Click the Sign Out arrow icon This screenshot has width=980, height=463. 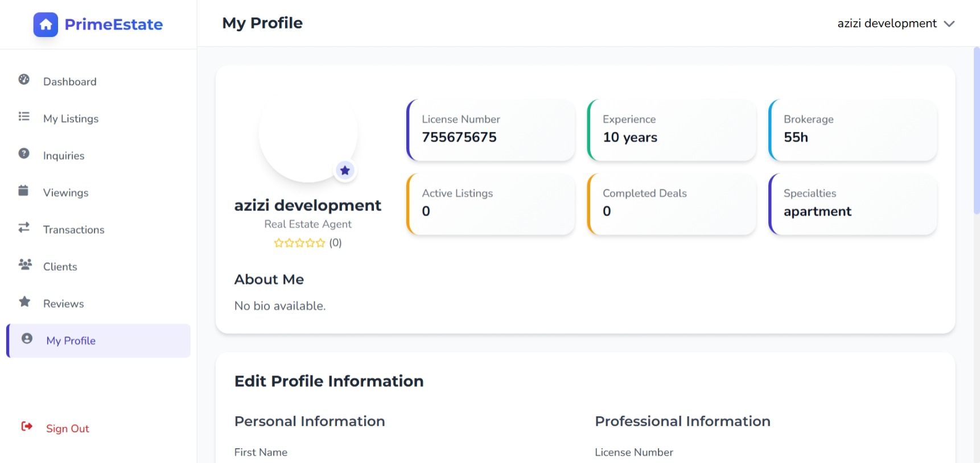point(27,427)
